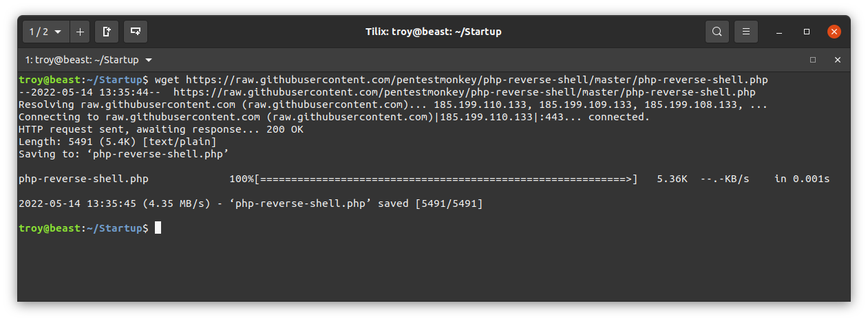
Task: Open the terminal search magnifier icon
Action: 717,32
